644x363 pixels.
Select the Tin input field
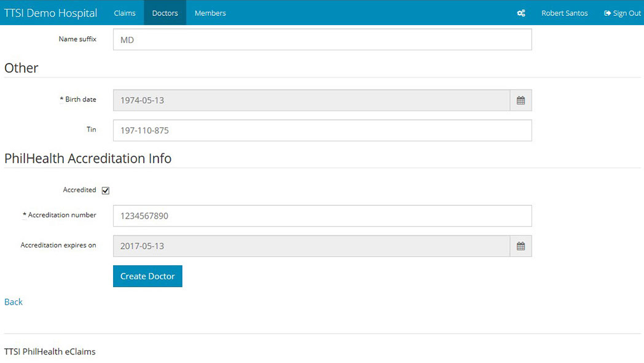(x=322, y=131)
